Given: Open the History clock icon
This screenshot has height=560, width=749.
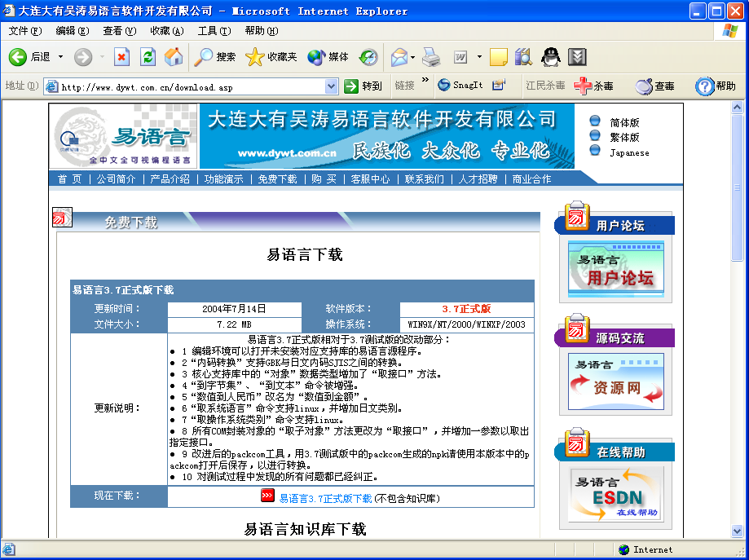Looking at the screenshot, I should point(368,57).
